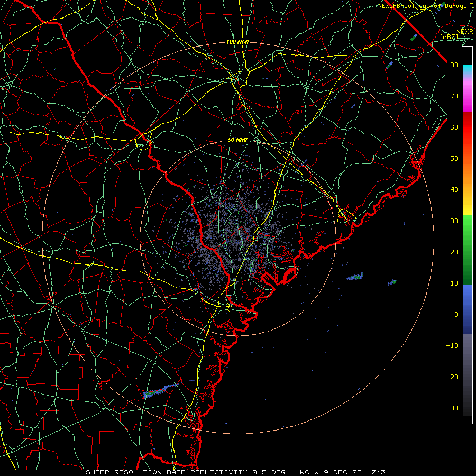Click the 10 value on the dBZ scale
This screenshot has width=476, height=476.
pos(454,283)
